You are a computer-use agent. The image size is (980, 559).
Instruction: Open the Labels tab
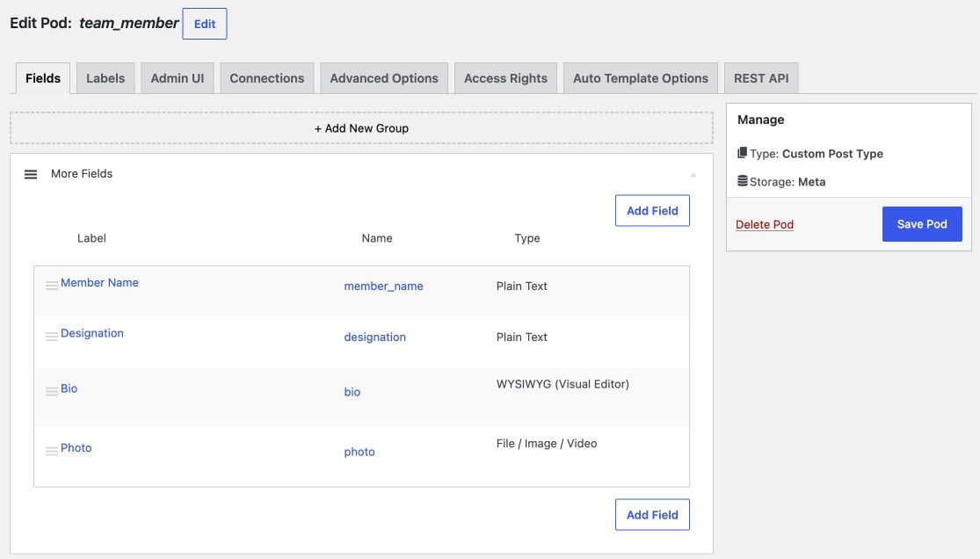tap(105, 78)
